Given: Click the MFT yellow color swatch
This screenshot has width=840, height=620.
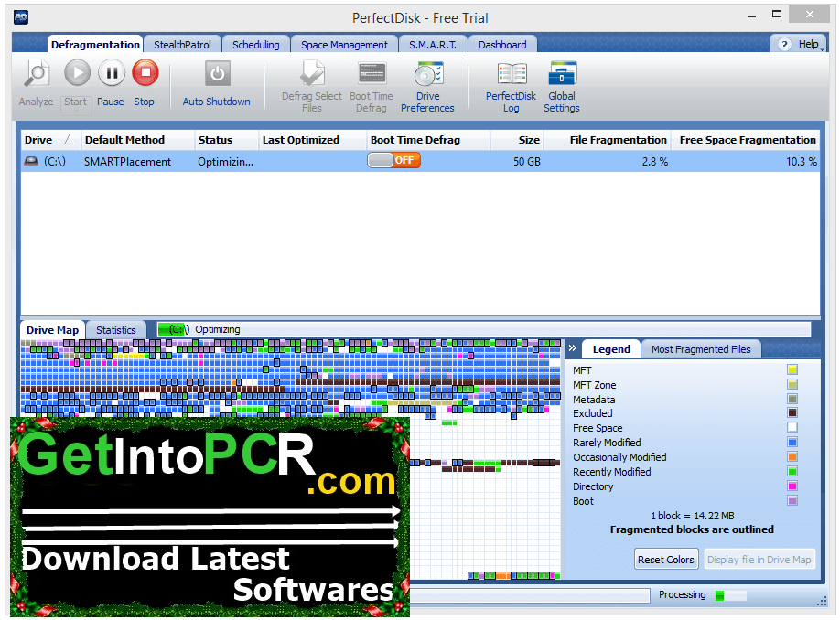Looking at the screenshot, I should [x=792, y=369].
